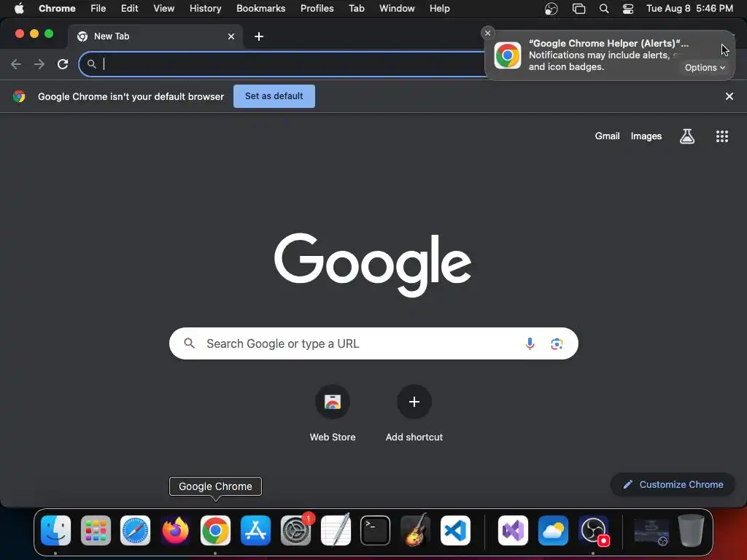Open the Profiles menu

click(317, 8)
